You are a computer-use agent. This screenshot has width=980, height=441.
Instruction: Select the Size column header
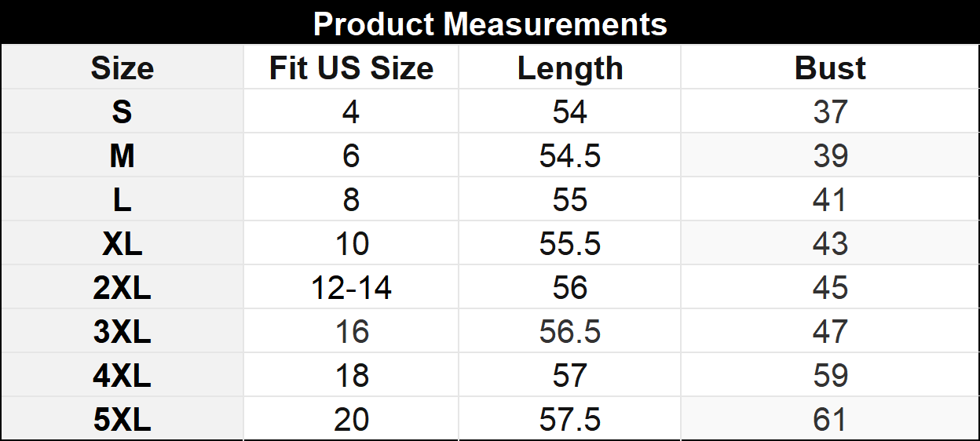pos(122,68)
